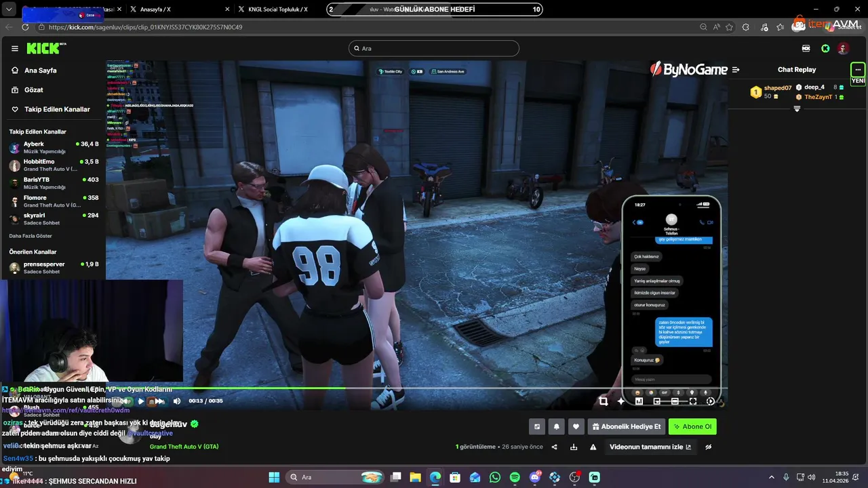Open the skyrairl followed channel
This screenshot has width=868, height=488.
[x=54, y=218]
